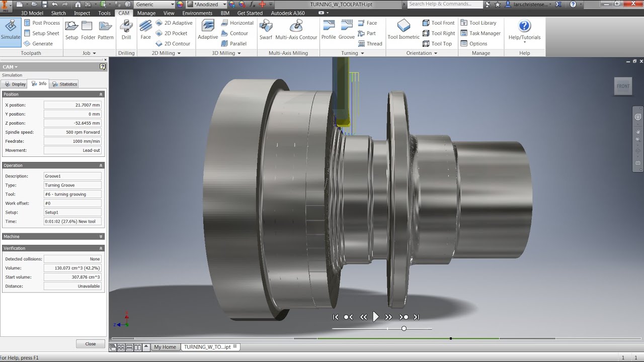Step to previous operation

coord(348,317)
